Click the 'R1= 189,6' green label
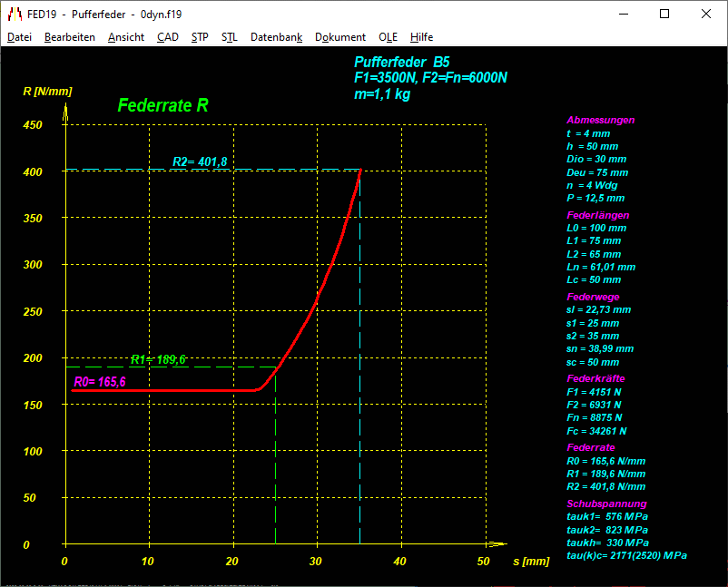Screen dimensions: 728x587 (x=158, y=360)
